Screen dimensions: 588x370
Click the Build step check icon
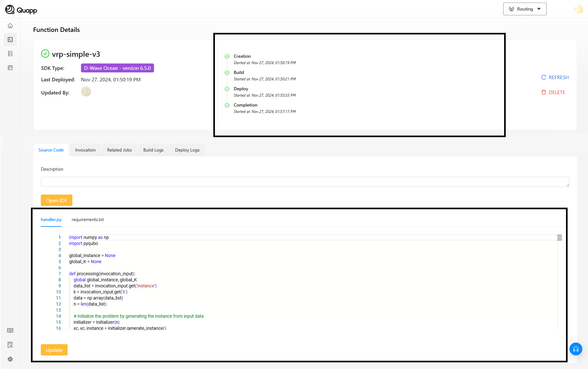tap(227, 73)
